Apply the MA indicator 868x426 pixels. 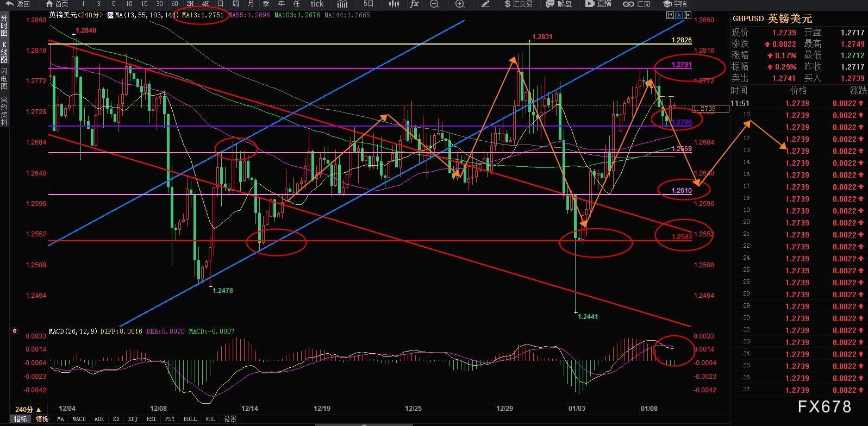pyautogui.click(x=60, y=419)
